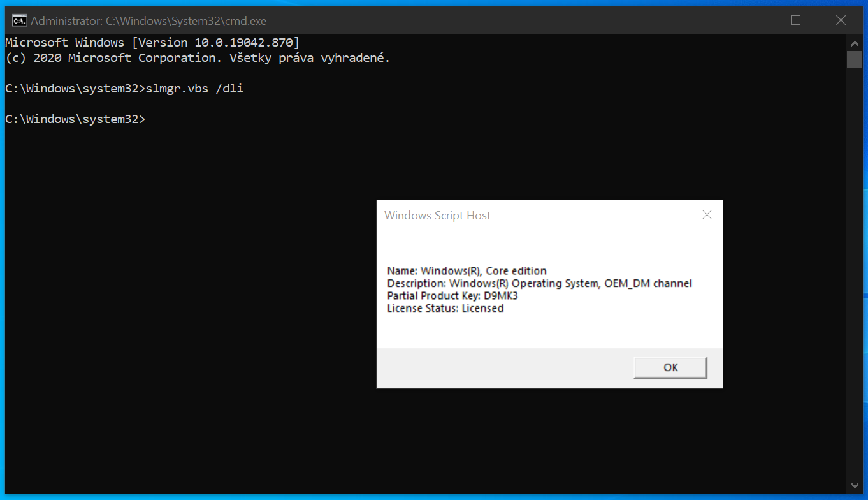Screen dimensions: 868x500
Task: Click the slmgr.vbs /dli command line
Action: coord(124,89)
